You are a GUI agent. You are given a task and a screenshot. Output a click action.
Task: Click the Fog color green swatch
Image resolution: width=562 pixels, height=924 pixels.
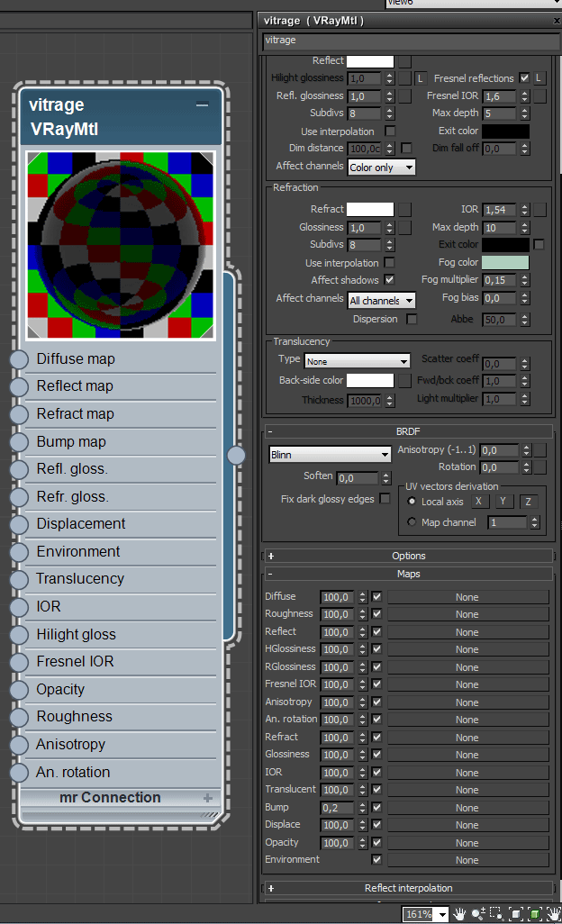[505, 262]
